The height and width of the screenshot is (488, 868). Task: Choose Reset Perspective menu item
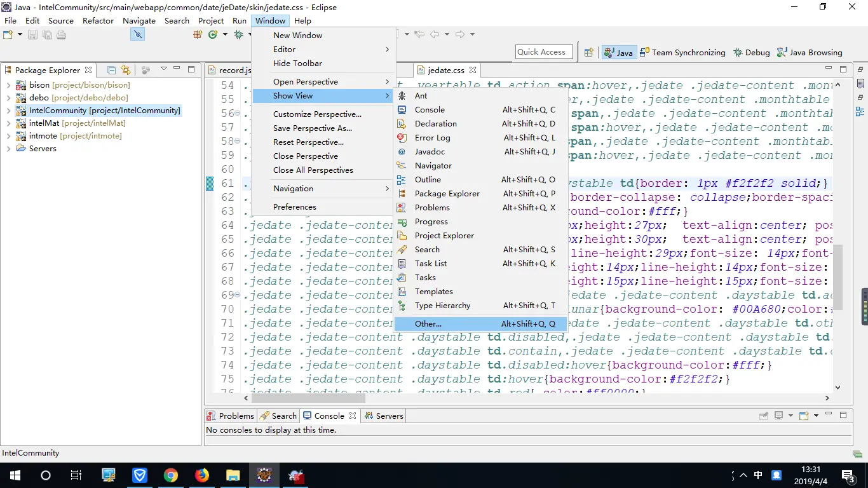pyautogui.click(x=323, y=142)
